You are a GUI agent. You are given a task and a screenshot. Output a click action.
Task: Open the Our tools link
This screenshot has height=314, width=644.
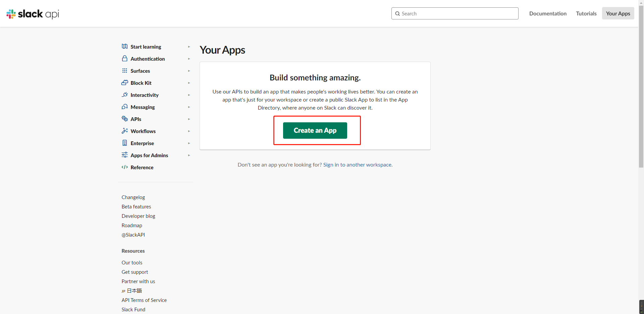(132, 263)
